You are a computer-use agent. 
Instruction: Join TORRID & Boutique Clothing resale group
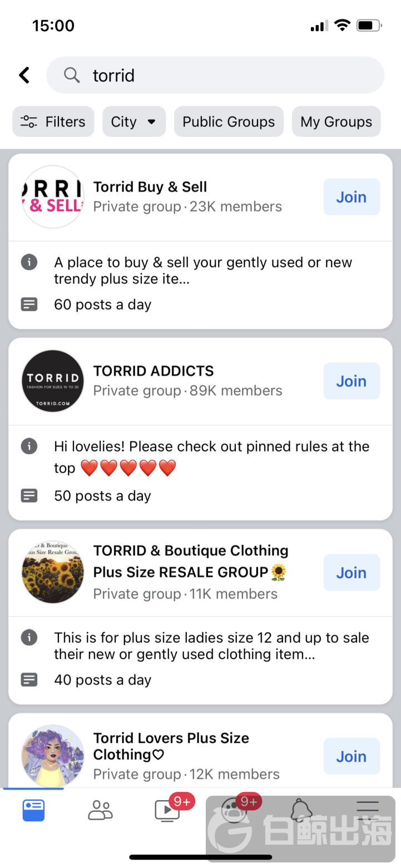point(352,573)
